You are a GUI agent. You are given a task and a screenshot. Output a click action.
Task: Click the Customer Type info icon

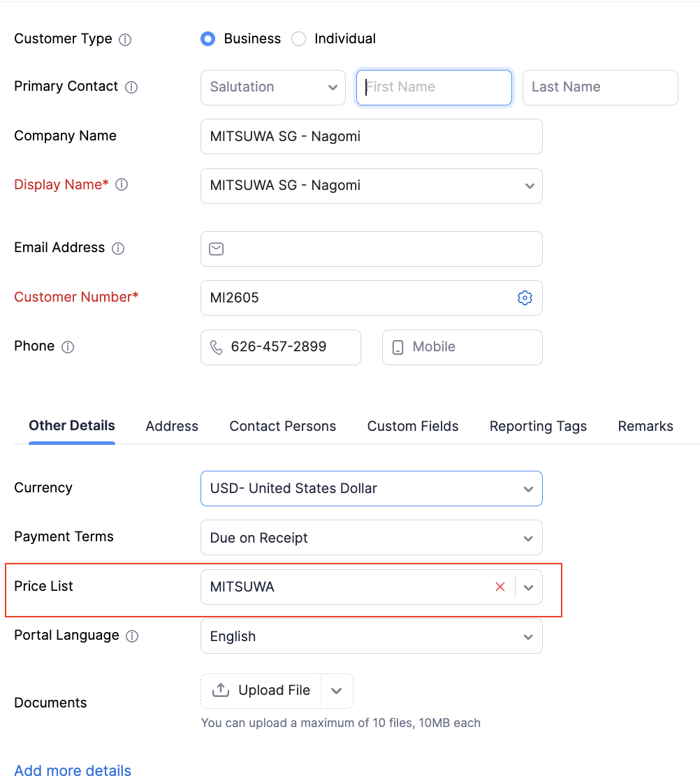tap(125, 40)
